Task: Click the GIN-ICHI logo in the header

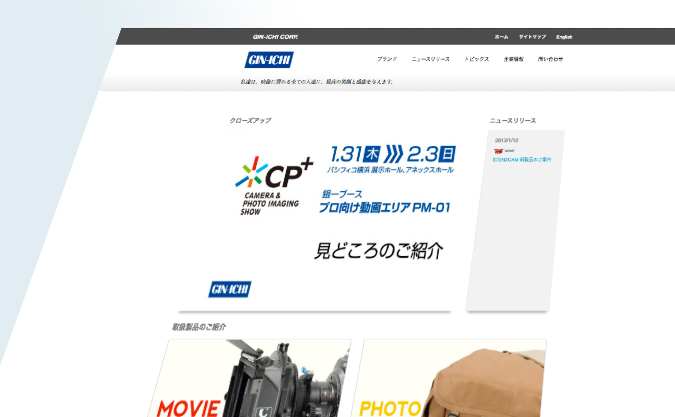Action: (x=269, y=60)
